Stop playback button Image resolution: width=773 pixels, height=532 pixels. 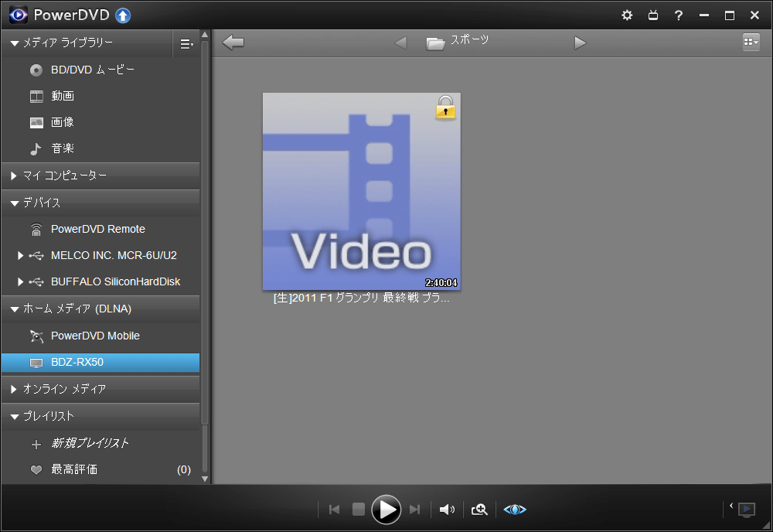point(359,510)
